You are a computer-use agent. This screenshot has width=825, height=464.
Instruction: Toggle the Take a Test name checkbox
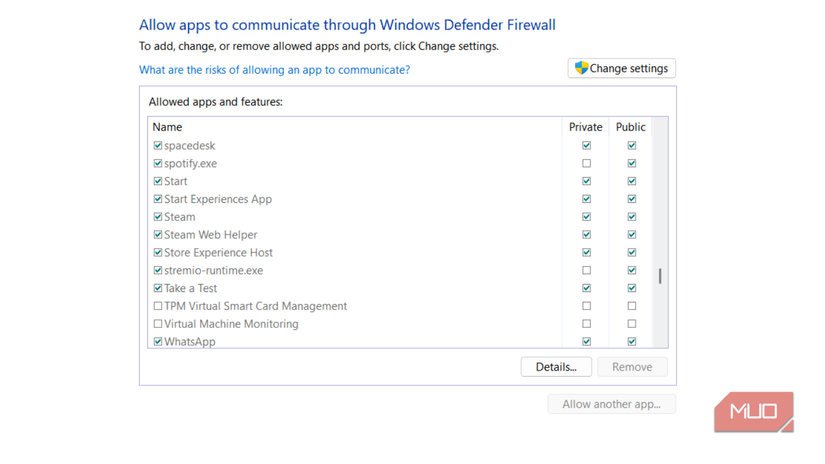point(158,288)
